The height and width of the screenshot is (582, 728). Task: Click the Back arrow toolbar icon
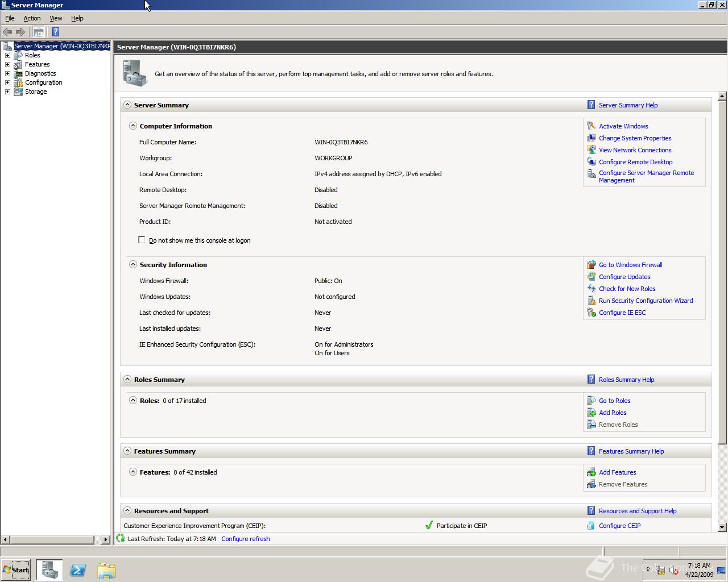7,32
